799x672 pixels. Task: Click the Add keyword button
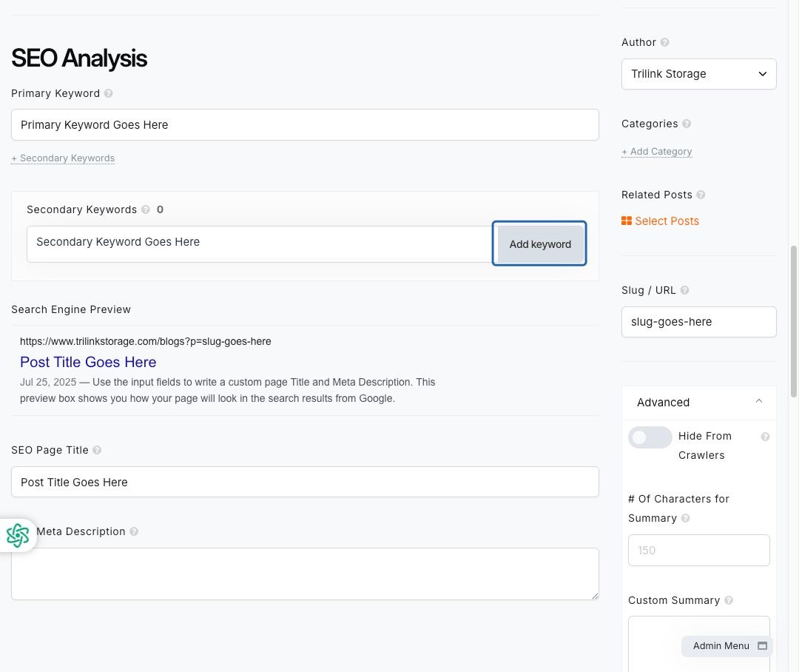coord(539,243)
